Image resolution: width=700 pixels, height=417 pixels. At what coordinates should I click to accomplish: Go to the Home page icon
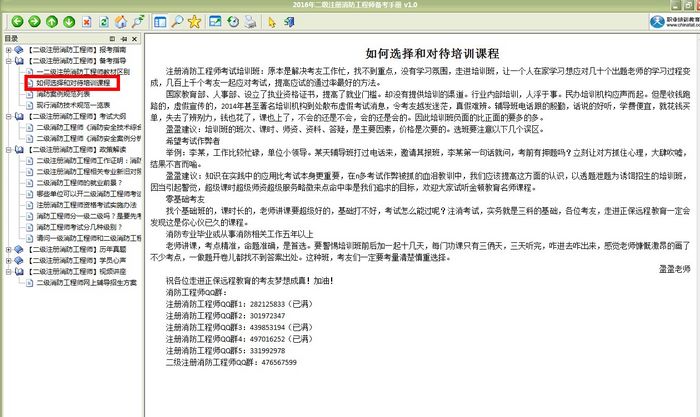point(121,21)
